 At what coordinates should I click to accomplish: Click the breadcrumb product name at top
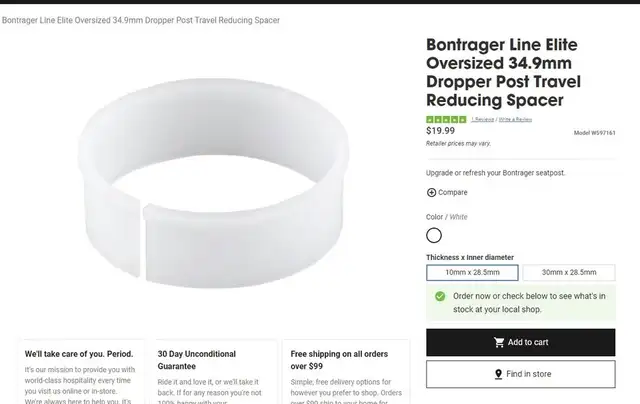coord(141,20)
